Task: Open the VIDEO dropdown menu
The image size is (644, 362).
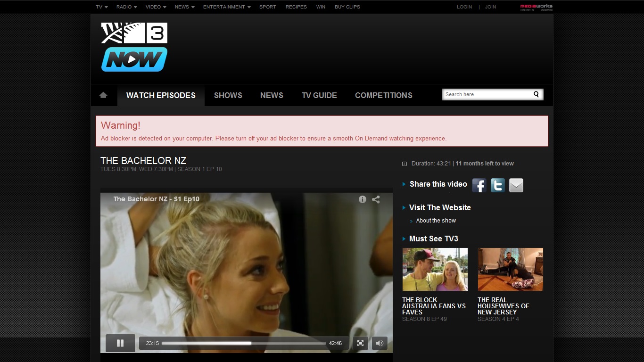Action: (156, 7)
